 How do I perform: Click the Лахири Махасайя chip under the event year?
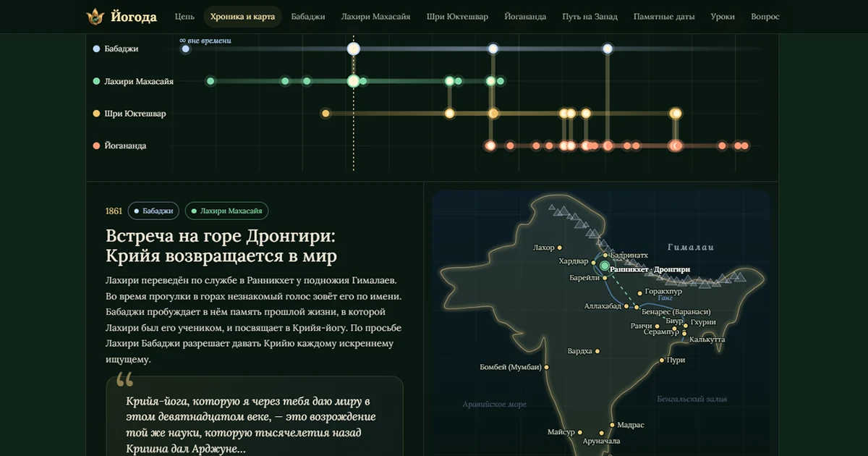click(226, 211)
